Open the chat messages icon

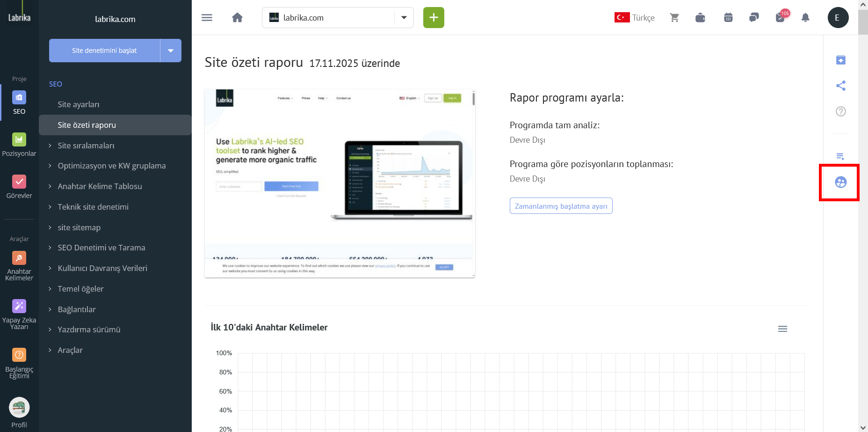click(754, 18)
